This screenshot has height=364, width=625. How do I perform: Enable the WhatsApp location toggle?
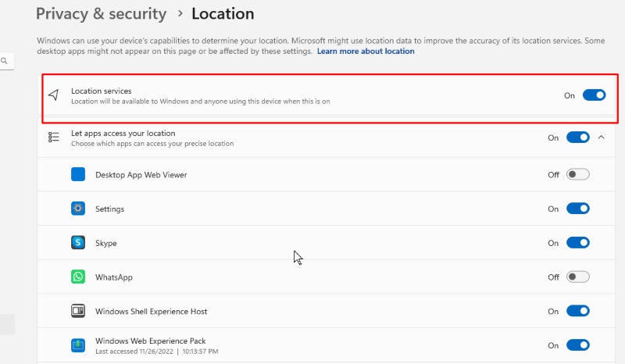click(x=577, y=277)
